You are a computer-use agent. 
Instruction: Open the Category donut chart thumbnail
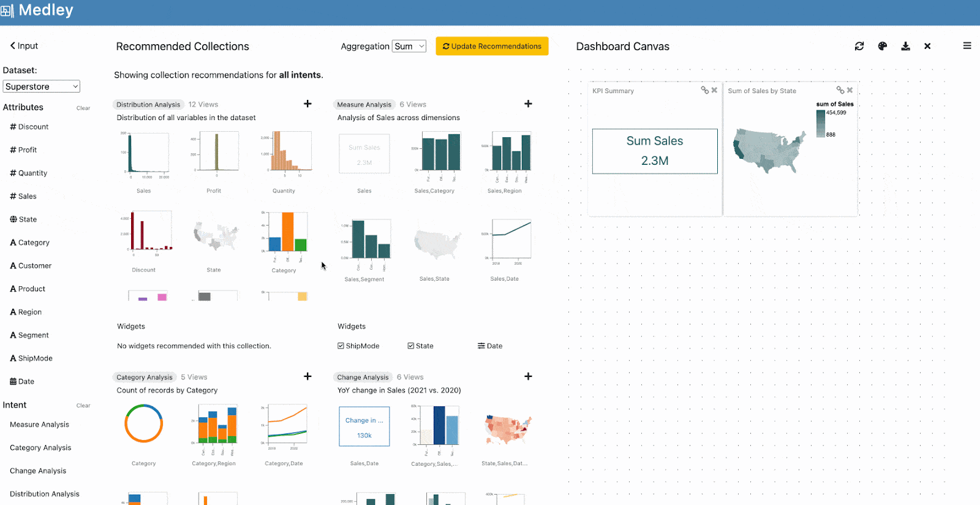click(x=144, y=423)
